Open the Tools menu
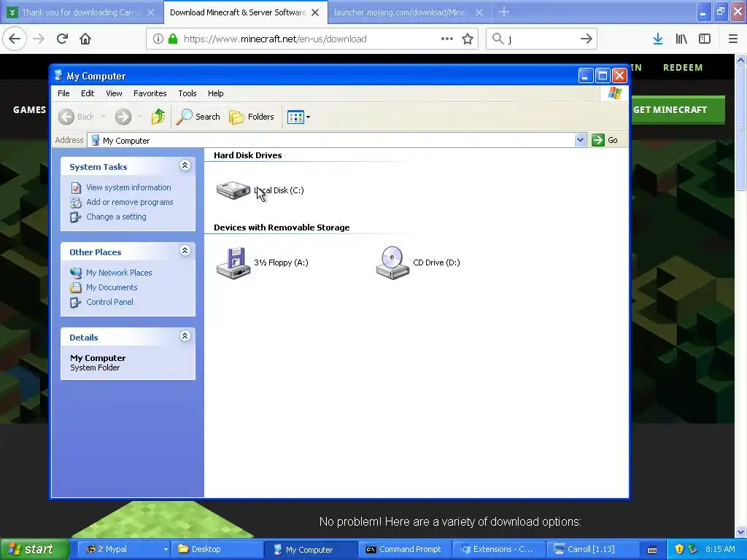 [x=187, y=93]
